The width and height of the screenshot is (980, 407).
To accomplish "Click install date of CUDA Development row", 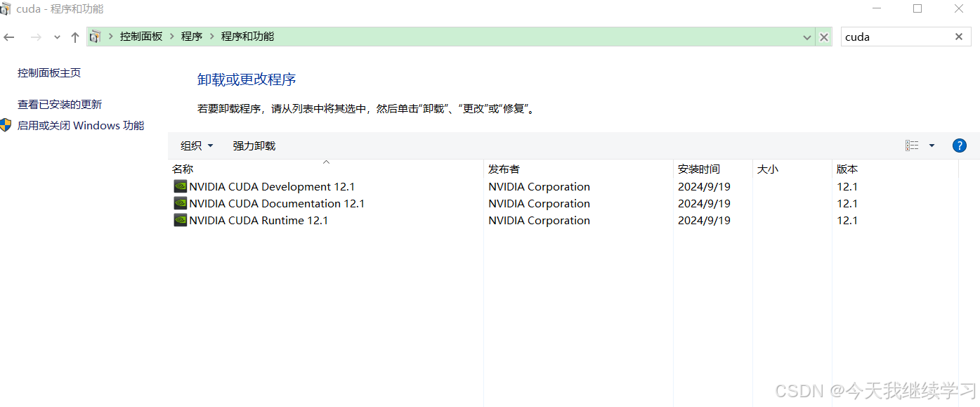I will 704,186.
